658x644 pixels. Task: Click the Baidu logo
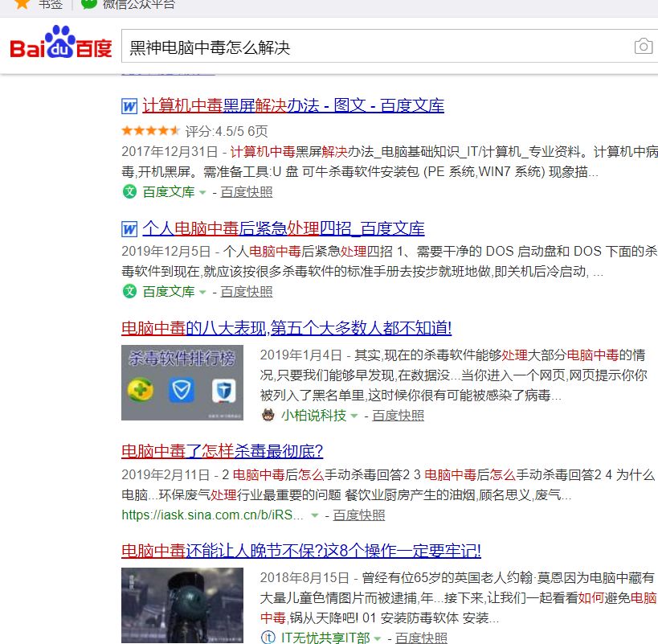pos(61,45)
